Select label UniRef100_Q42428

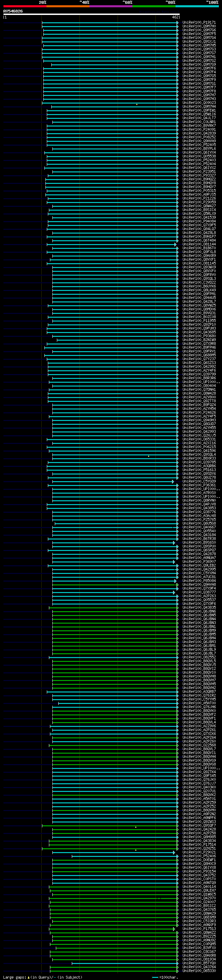pos(199,829)
